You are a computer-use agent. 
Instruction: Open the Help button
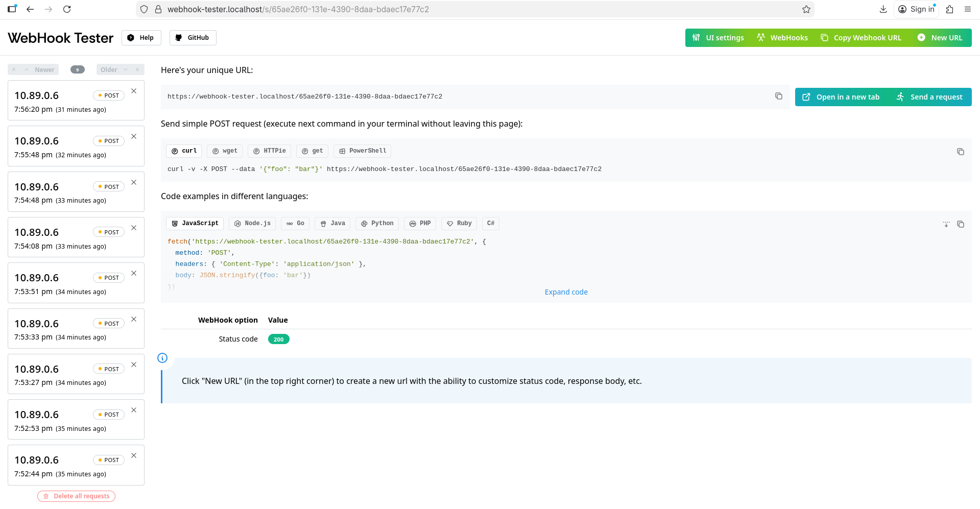[141, 38]
